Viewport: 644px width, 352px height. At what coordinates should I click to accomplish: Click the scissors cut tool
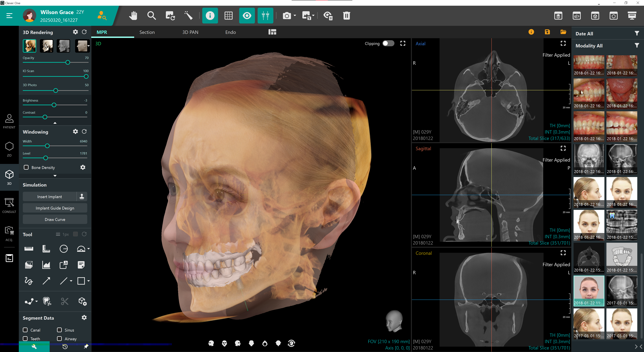pos(65,302)
